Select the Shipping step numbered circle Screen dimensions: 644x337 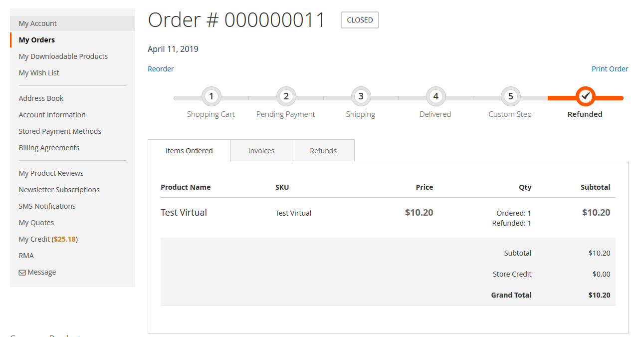[360, 96]
